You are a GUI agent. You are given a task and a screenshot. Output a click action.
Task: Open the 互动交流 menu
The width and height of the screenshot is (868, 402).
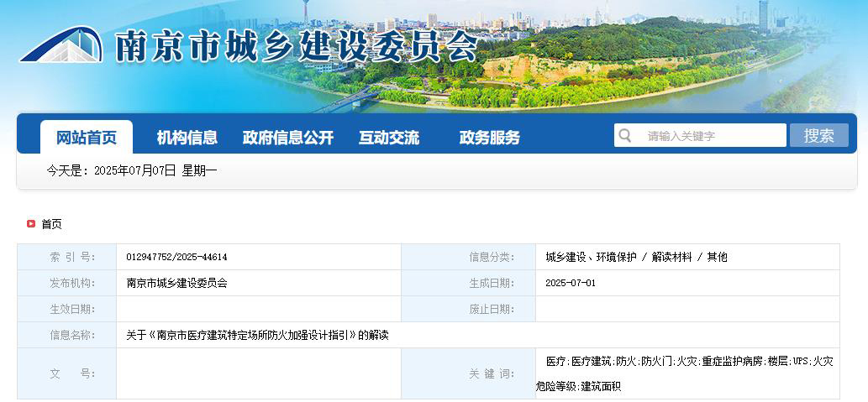click(x=388, y=137)
